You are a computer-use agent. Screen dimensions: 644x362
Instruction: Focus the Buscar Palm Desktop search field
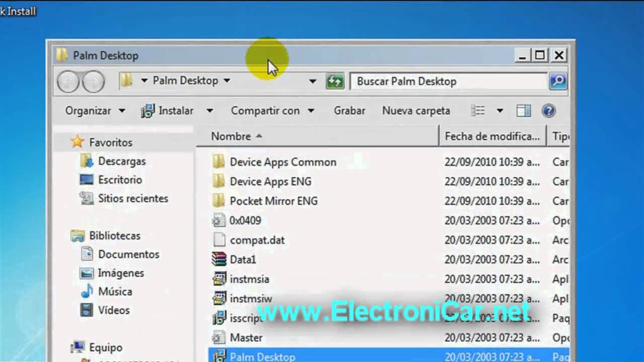(448, 81)
